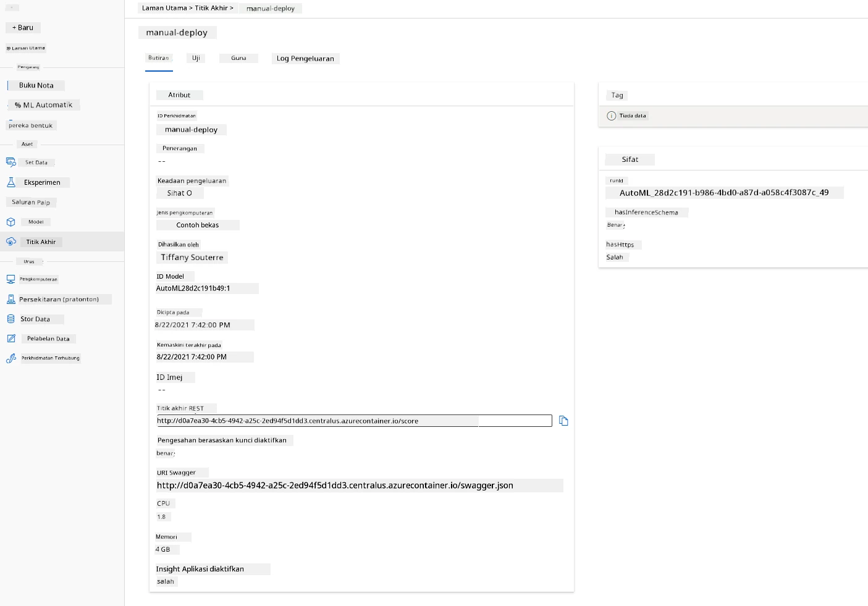
Task: Click the Set Data icon in sidebar
Action: pyautogui.click(x=11, y=162)
